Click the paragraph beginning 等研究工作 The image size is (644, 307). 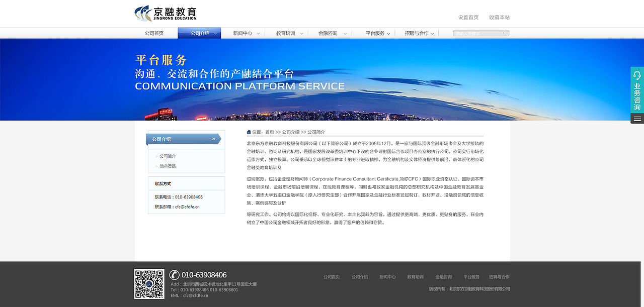pyautogui.click(x=365, y=218)
